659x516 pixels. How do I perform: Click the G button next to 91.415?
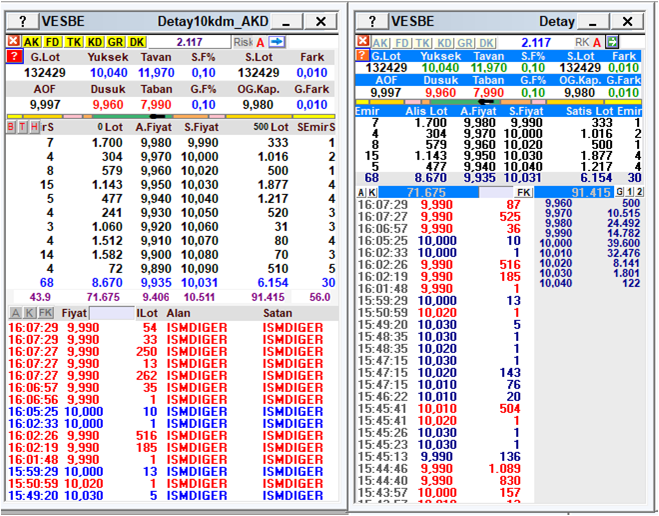(x=620, y=192)
